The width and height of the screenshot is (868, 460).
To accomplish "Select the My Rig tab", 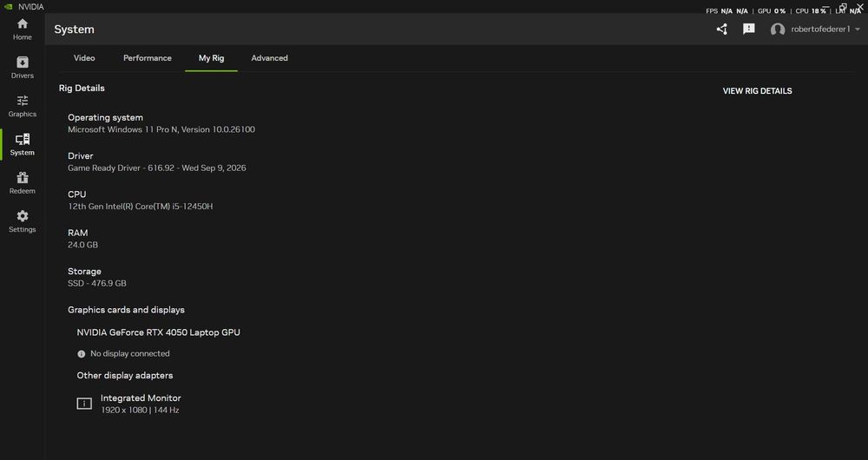I will pos(212,58).
